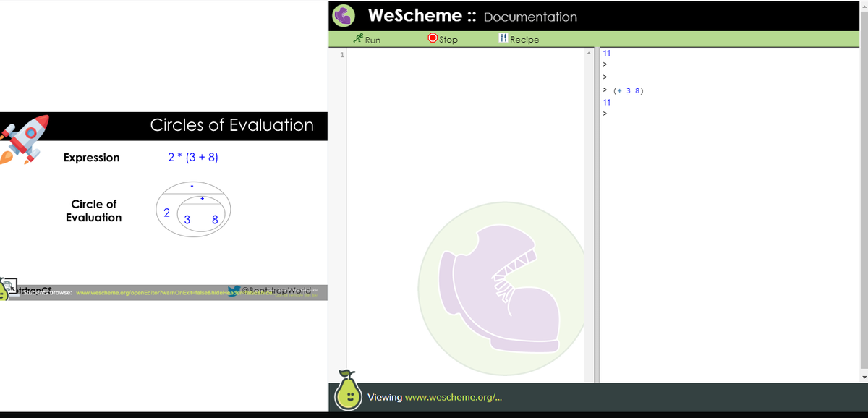Click the Viewing www.wescheme.org/... link
The width and height of the screenshot is (868, 418).
pos(435,398)
